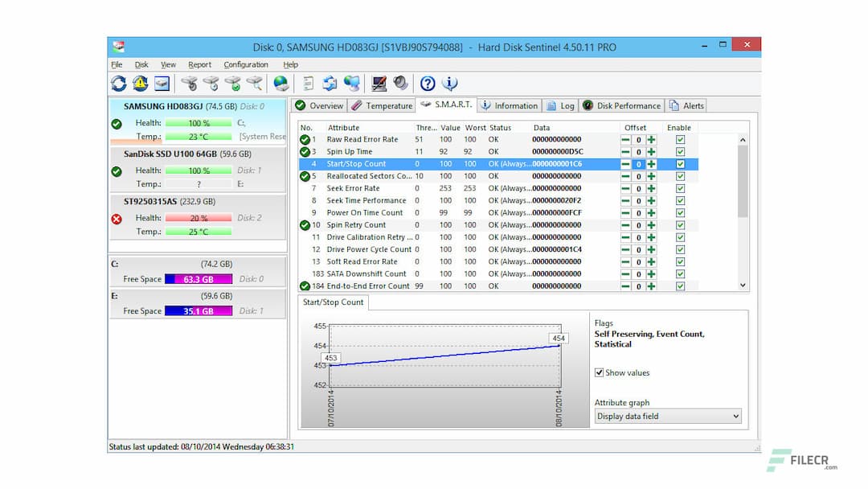The image size is (868, 489).
Task: Toggle Enable checkbox for Spin Up Time
Action: (681, 152)
